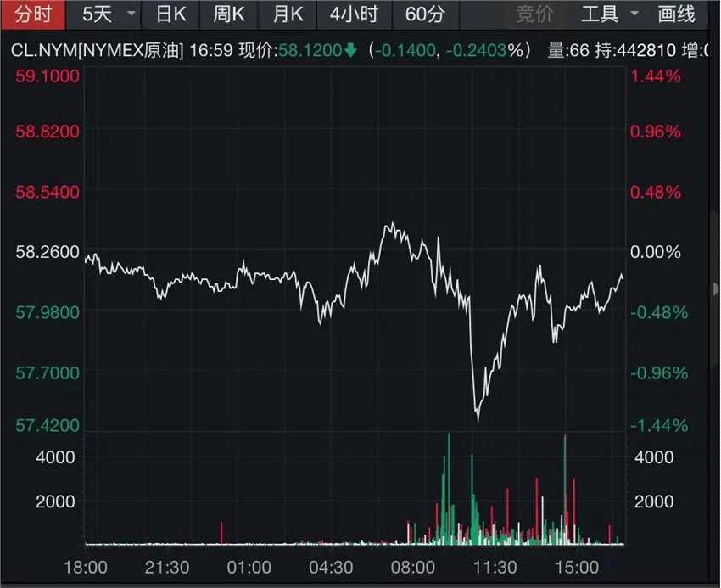Open the 工具 tools menu

[x=600, y=14]
